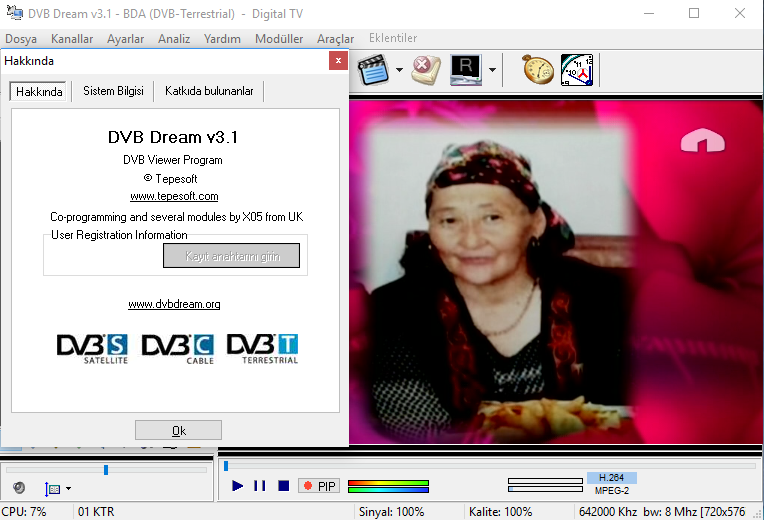Toggle the PIP record button
764x520 pixels.
coord(319,486)
